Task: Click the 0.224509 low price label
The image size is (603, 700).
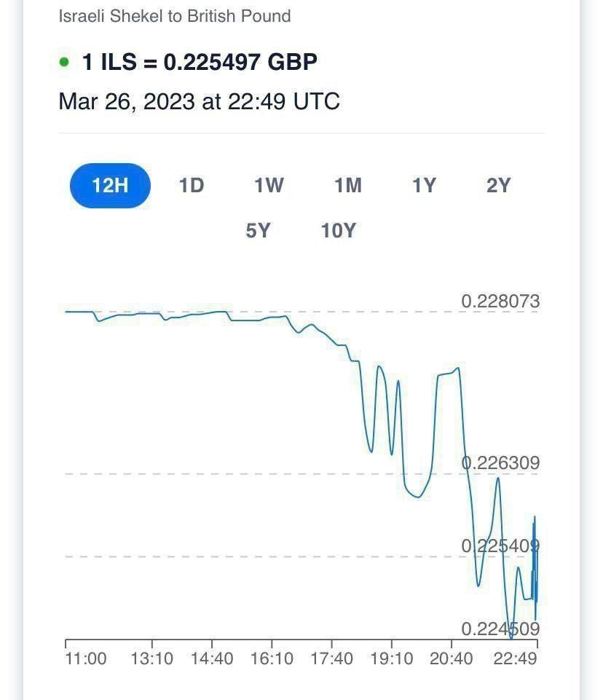Action: [x=500, y=629]
